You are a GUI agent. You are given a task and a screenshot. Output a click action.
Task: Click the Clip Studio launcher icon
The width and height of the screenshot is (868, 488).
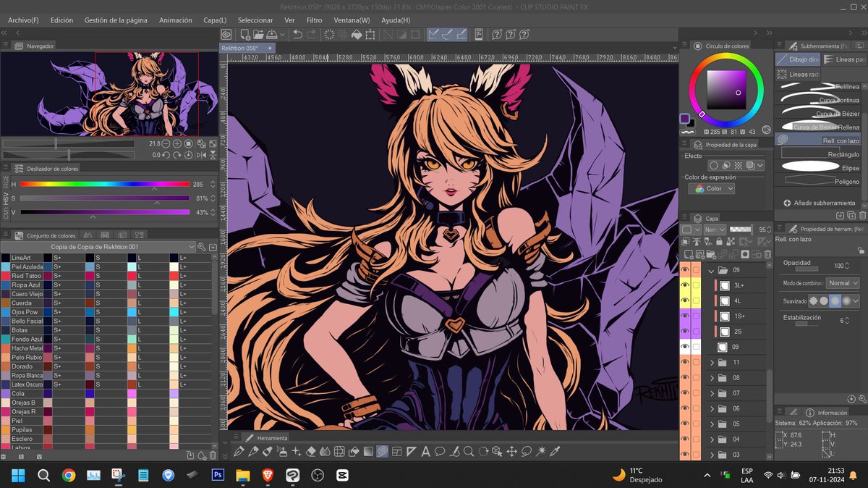click(226, 34)
